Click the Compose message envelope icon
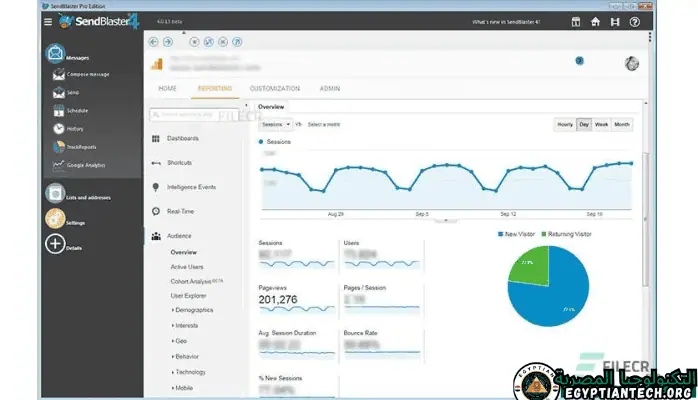The height and width of the screenshot is (400, 698). click(58, 74)
